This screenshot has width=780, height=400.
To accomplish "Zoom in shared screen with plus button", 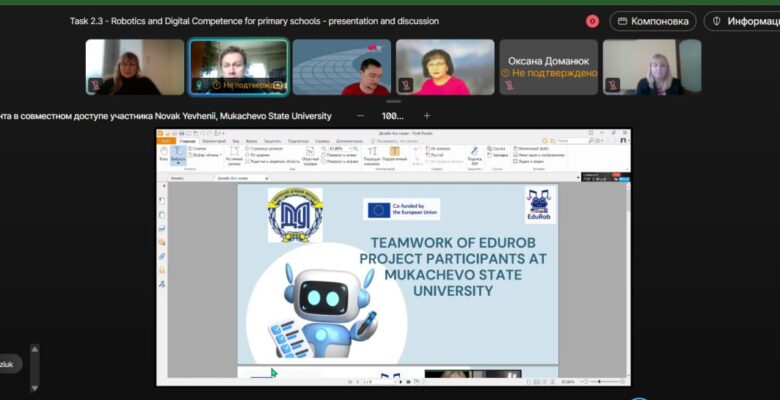I will [427, 116].
